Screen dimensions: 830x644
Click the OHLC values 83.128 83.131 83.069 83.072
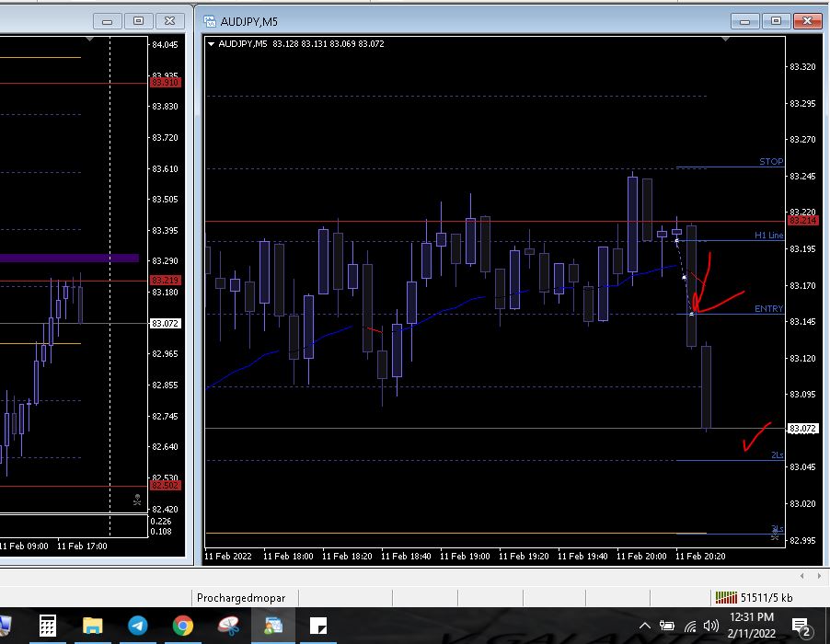point(329,44)
